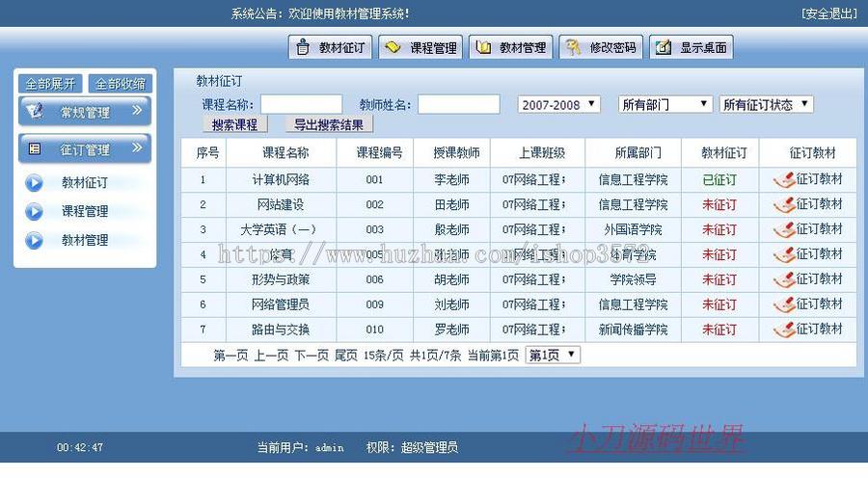This screenshot has width=868, height=503.
Task: Open 教材管理 toolbar button
Action: 511,47
